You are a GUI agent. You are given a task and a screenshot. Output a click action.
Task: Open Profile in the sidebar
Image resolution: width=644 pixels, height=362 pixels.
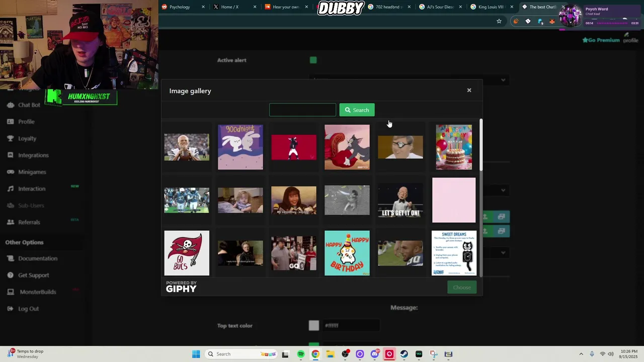(x=26, y=122)
